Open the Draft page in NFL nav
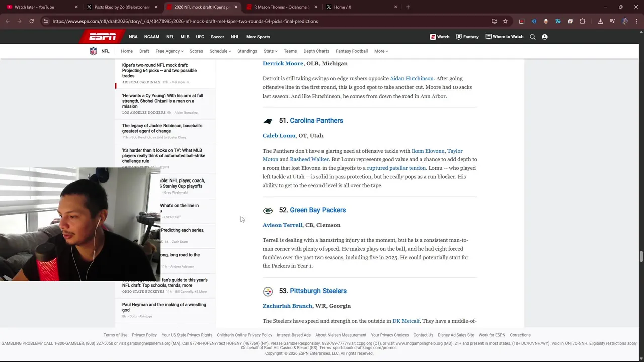644x362 pixels. [144, 51]
